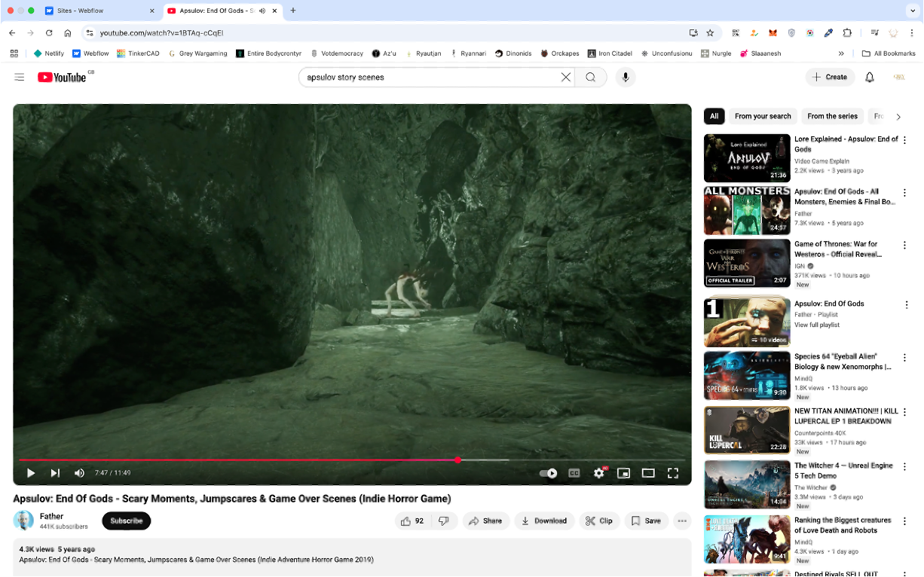The image size is (924, 577).
Task: Open browser extensions puzzle icon
Action: 847,33
